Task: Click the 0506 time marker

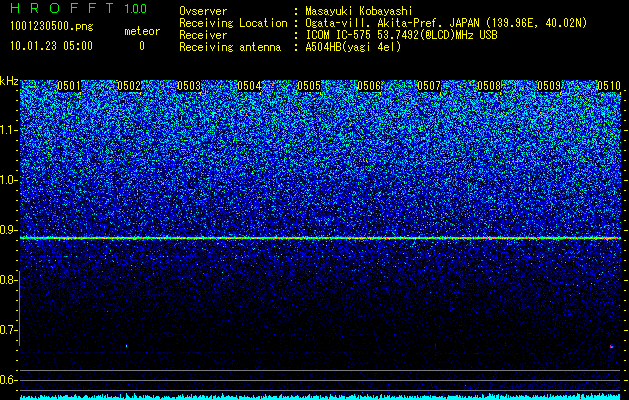Action: (369, 86)
